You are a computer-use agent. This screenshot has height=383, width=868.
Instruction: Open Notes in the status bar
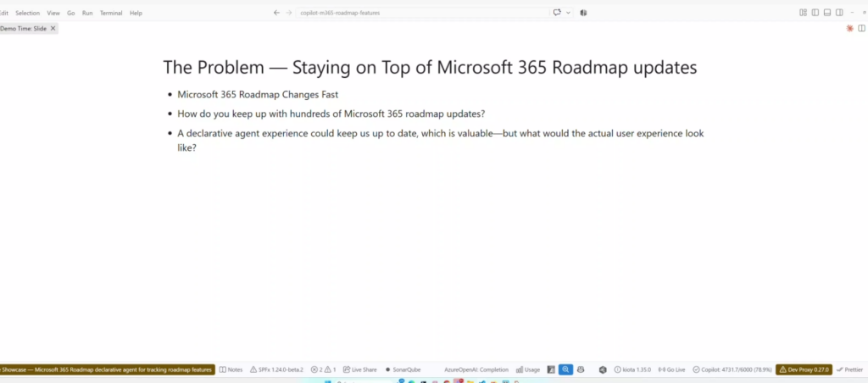231,369
